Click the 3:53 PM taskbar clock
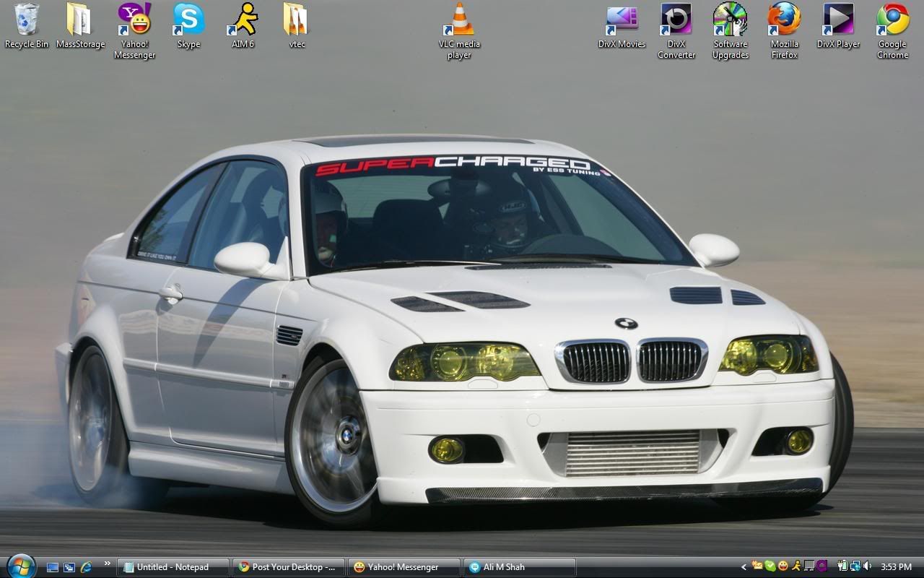 896,567
